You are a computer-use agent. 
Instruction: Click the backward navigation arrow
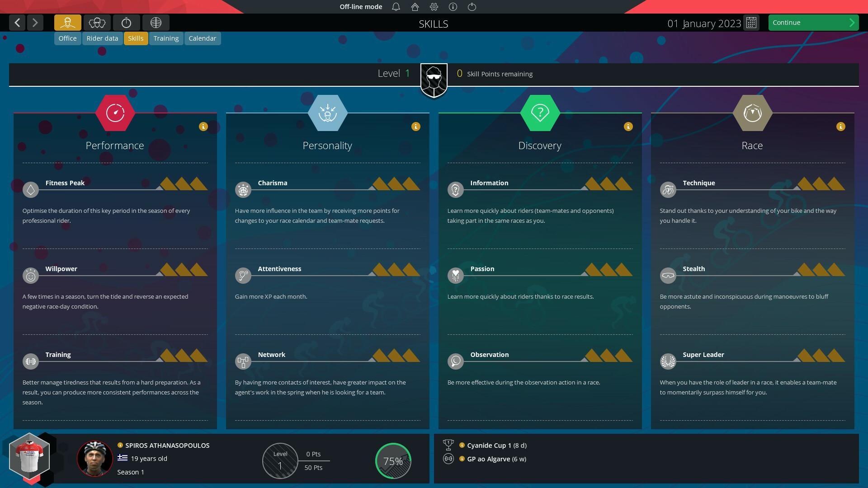[x=17, y=23]
